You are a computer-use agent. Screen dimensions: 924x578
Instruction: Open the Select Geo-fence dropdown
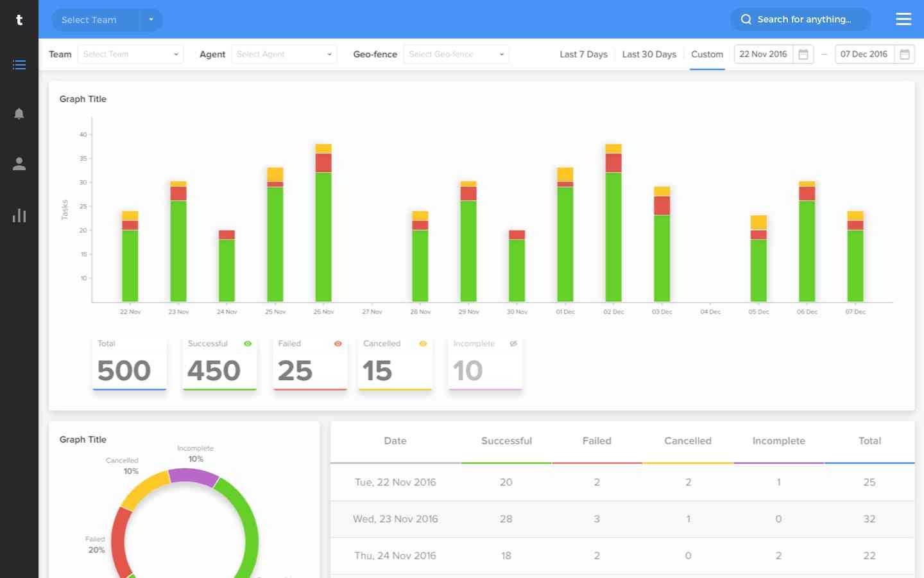pyautogui.click(x=456, y=55)
